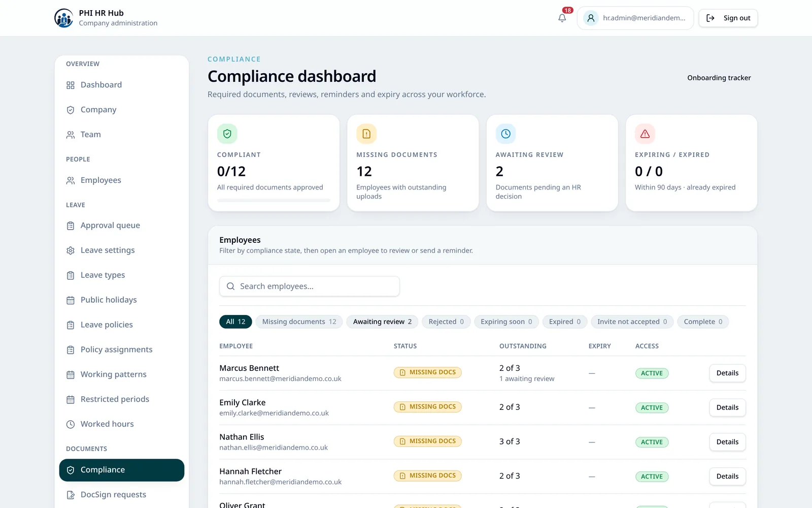Open the Approval queue page
812x508 pixels.
122,226
